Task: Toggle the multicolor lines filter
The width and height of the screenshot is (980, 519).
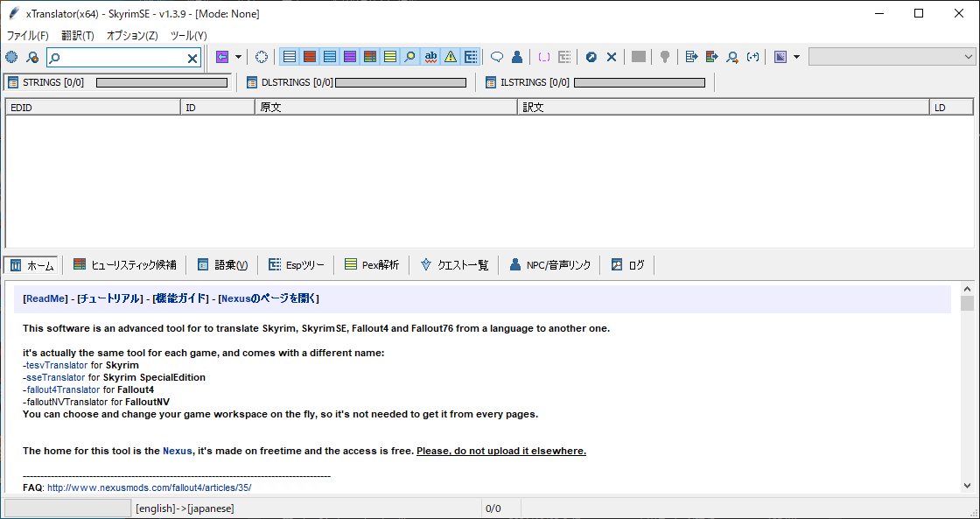Action: click(369, 58)
